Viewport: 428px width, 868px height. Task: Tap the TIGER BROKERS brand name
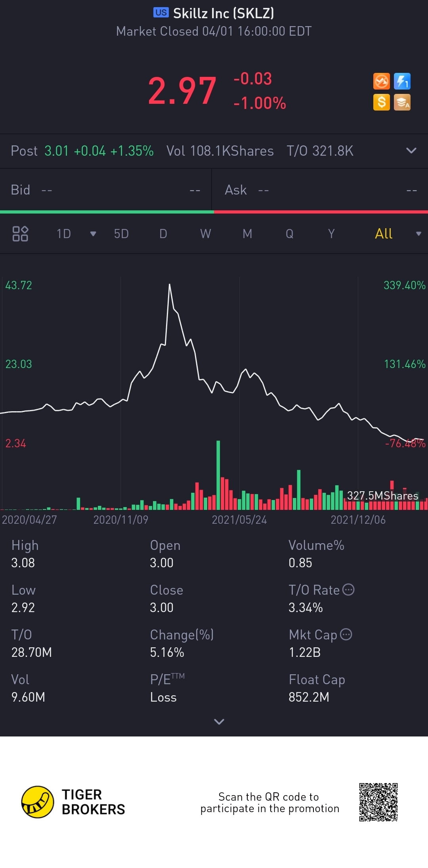(93, 802)
